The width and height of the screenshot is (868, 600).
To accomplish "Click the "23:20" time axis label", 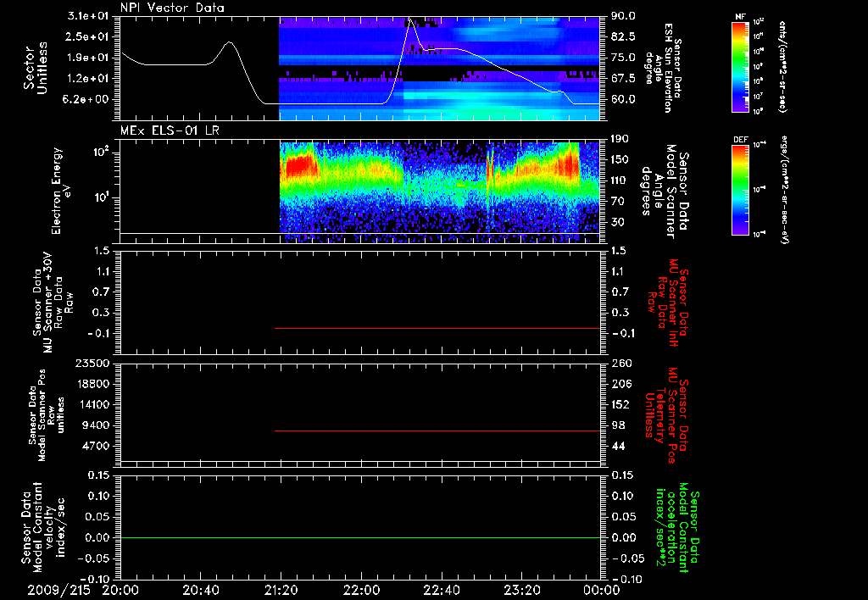I will coord(522,590).
